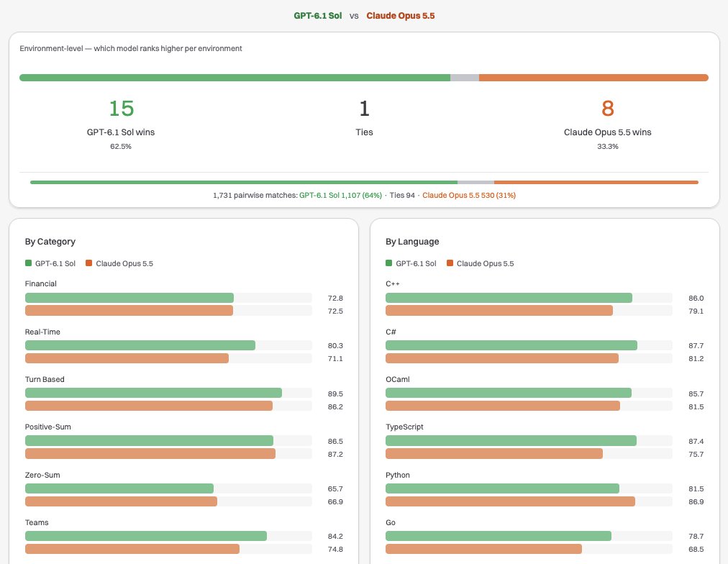Click the orange C# bar
The image size is (728, 564).
pos(502,358)
